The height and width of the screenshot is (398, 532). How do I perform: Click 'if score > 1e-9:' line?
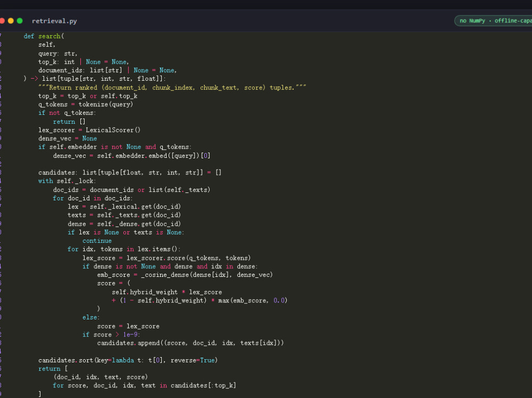[111, 335]
